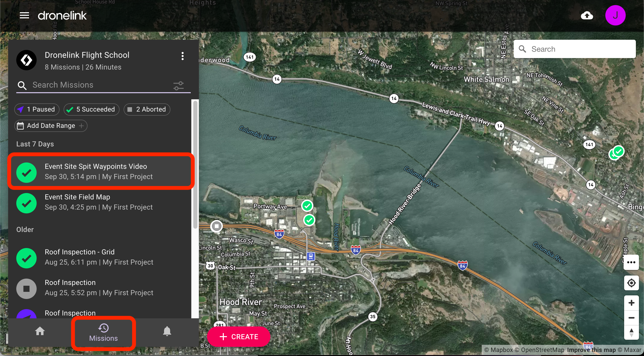This screenshot has width=644, height=356.
Task: Click the cloud upload icon
Action: click(587, 16)
